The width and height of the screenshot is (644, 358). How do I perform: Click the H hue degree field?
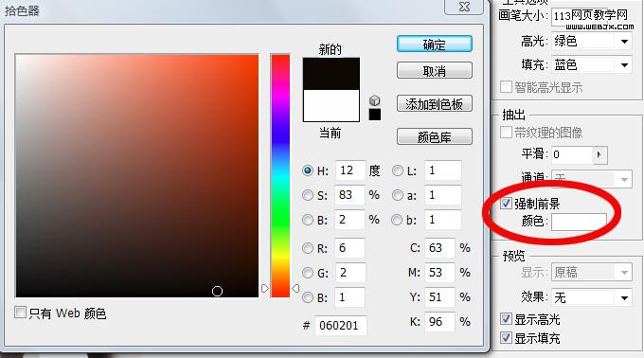350,170
